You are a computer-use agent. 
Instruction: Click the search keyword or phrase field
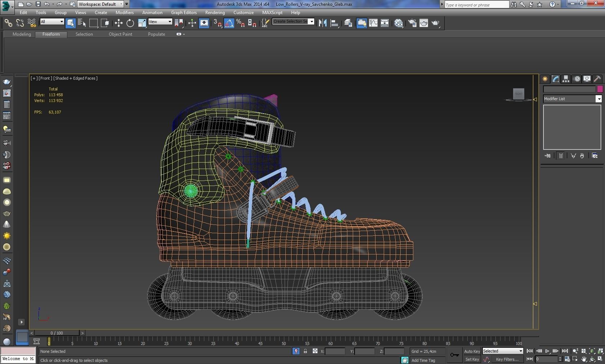pos(476,5)
